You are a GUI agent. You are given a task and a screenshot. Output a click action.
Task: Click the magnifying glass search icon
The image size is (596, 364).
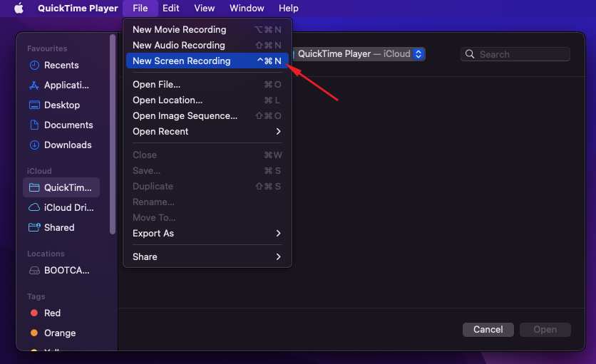click(470, 54)
